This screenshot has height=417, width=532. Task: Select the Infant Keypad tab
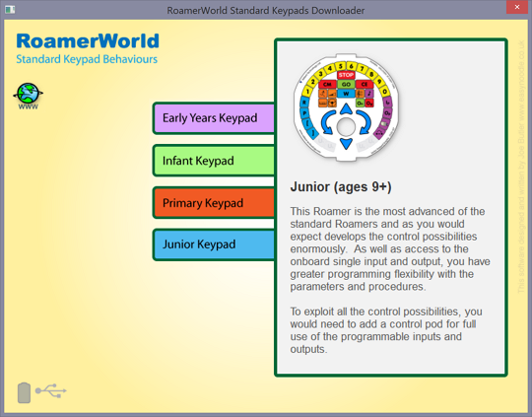(x=214, y=161)
